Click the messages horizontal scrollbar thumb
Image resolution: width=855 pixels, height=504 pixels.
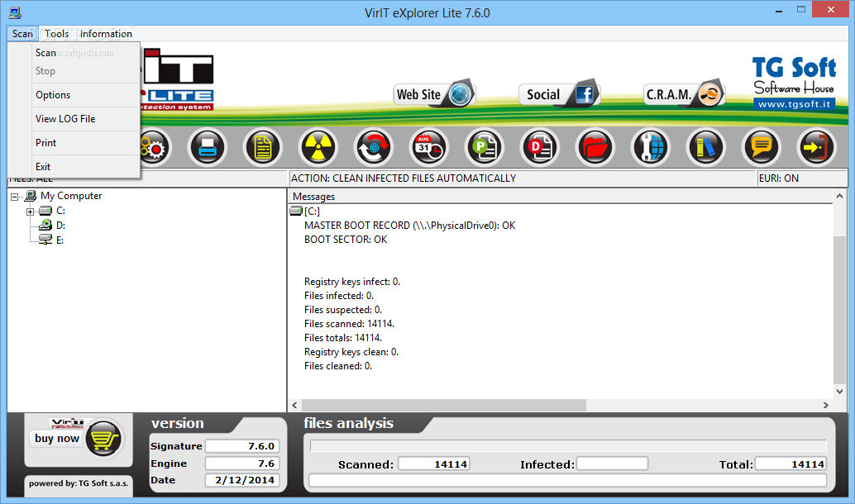[444, 406]
